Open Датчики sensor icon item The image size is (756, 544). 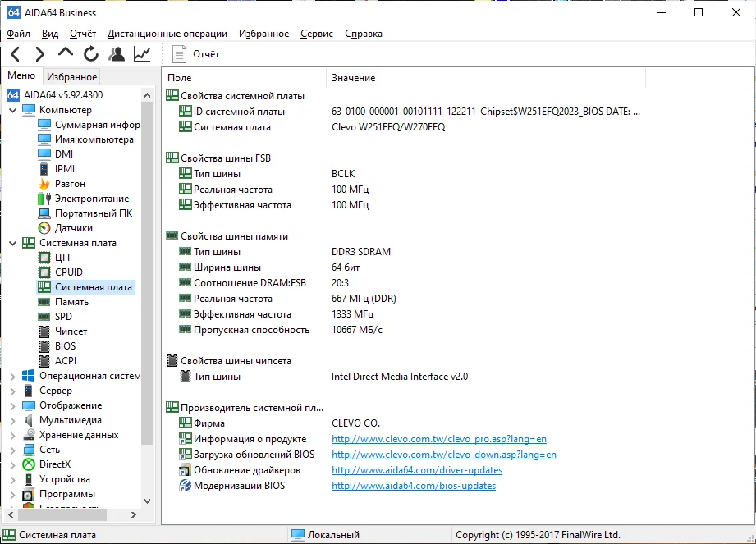click(x=65, y=228)
